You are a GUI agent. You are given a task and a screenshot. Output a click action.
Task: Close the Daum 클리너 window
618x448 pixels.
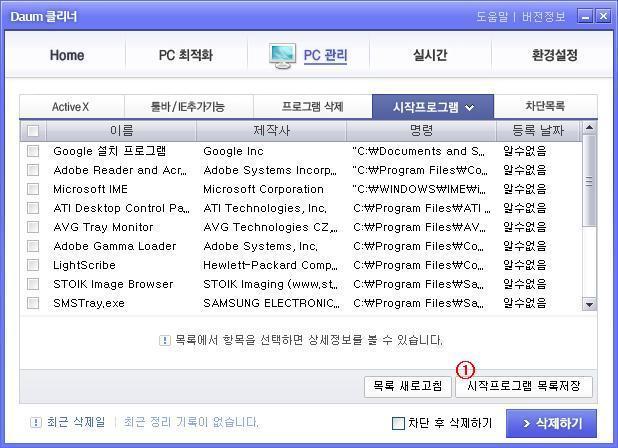tap(603, 17)
